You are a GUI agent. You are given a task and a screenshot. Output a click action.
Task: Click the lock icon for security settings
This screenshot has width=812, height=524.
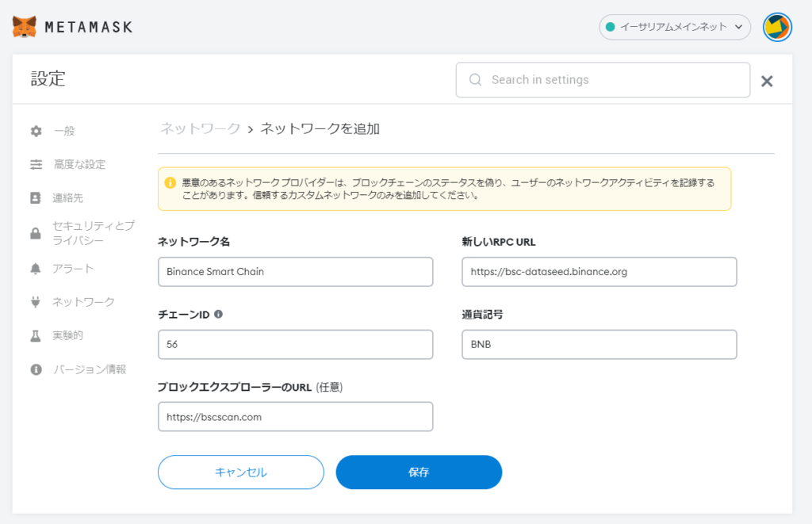coord(36,233)
